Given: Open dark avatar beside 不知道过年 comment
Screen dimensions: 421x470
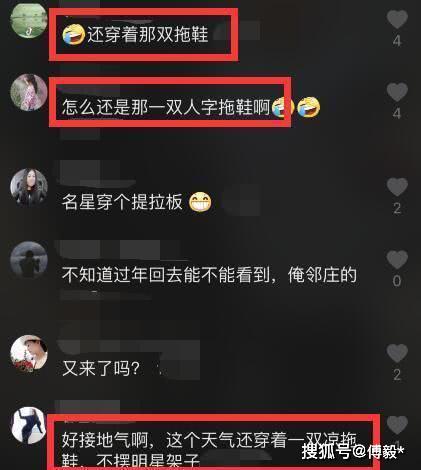Looking at the screenshot, I should tap(29, 260).
